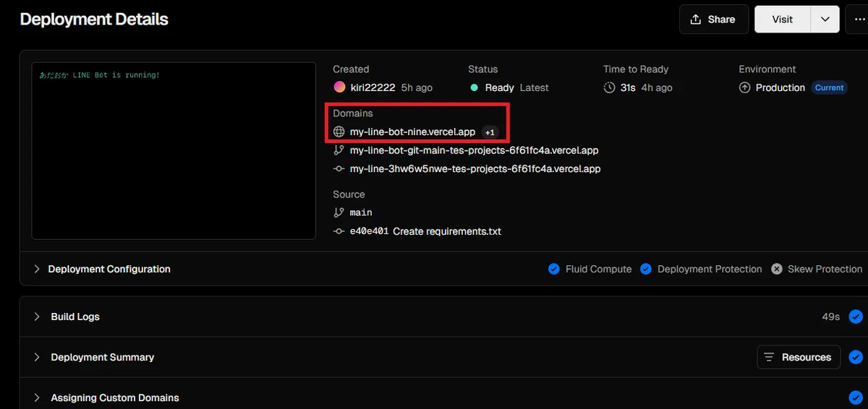868x409 pixels.
Task: Click the 31s time to ready value
Action: point(628,87)
